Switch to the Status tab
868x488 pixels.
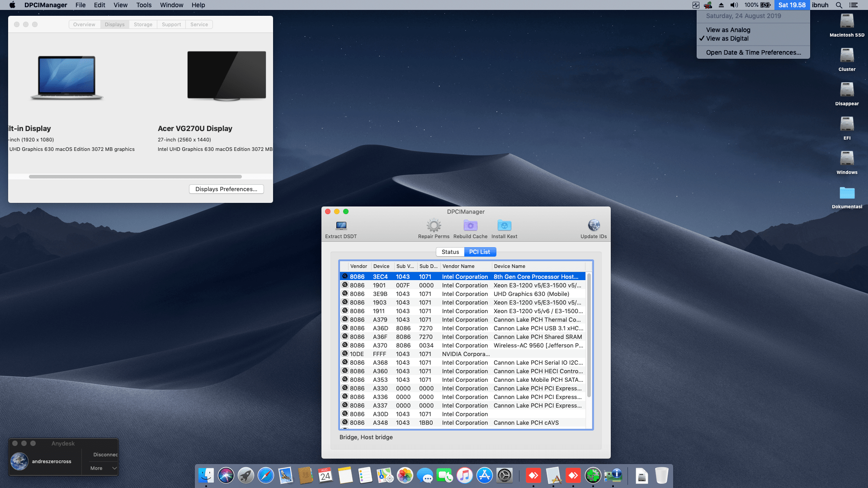pos(450,252)
